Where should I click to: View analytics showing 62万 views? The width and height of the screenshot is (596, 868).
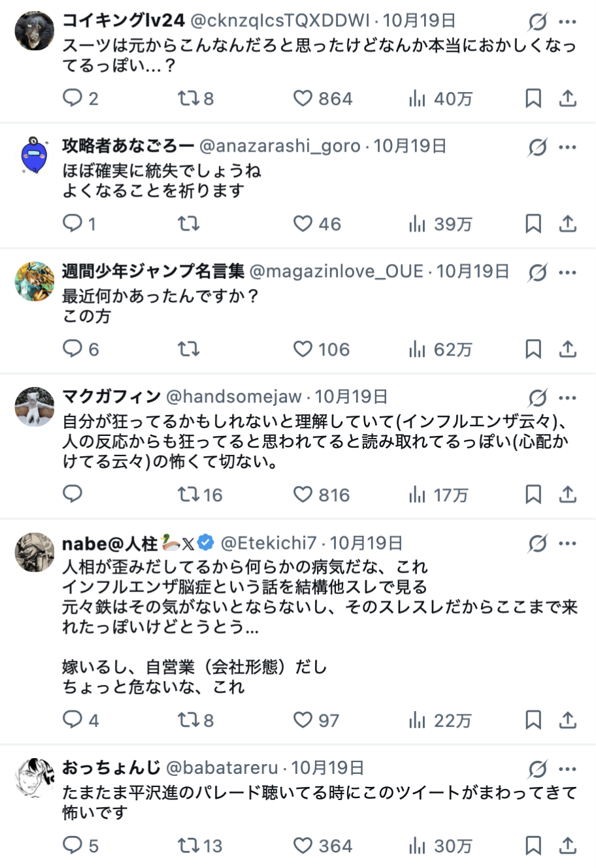(x=440, y=349)
